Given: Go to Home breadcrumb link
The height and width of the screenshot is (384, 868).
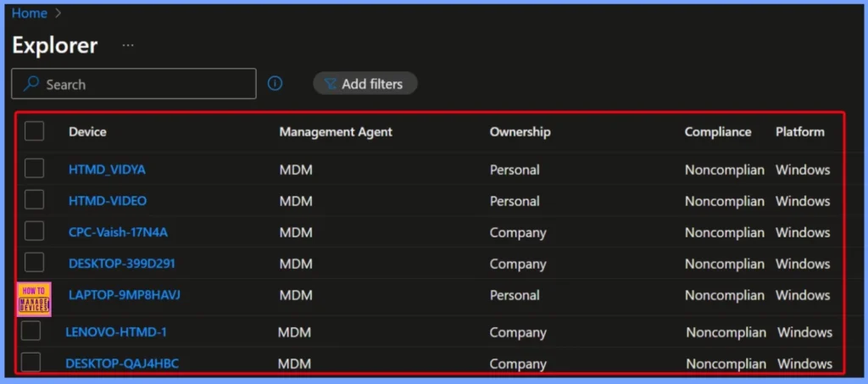Looking at the screenshot, I should tap(30, 14).
